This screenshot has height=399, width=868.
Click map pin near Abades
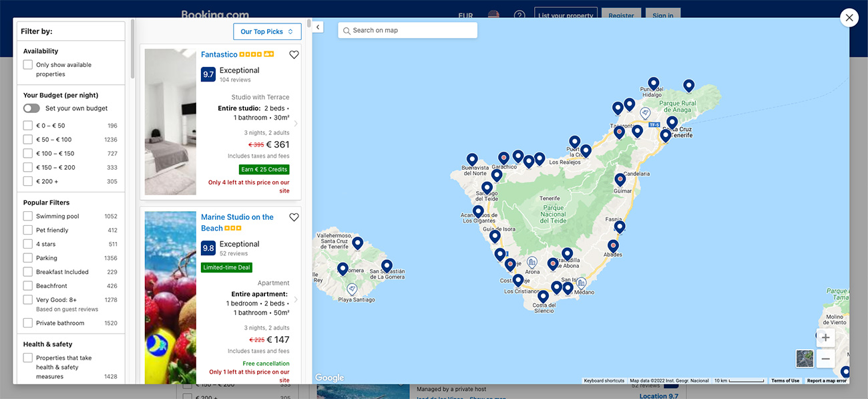(613, 245)
